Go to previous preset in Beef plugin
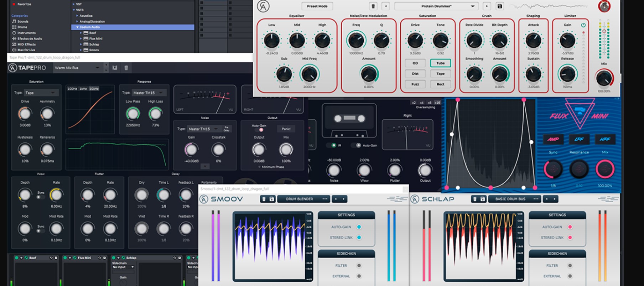 coord(385,6)
